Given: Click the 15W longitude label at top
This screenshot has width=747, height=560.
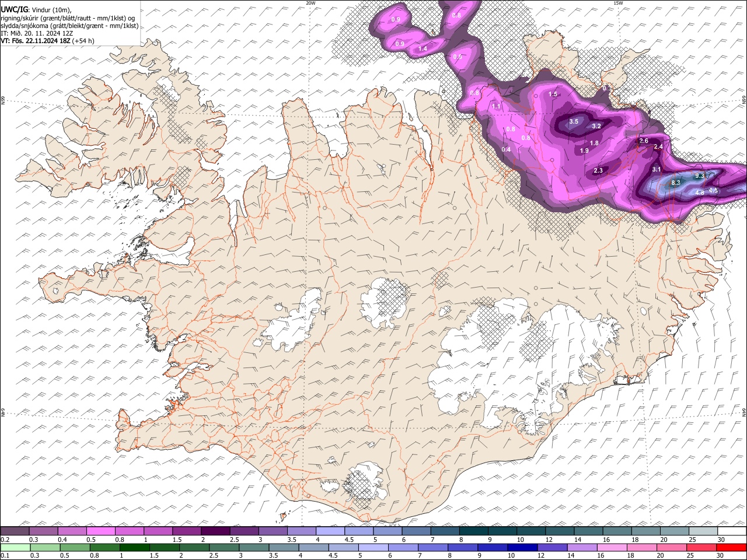Looking at the screenshot, I should click(x=617, y=3).
